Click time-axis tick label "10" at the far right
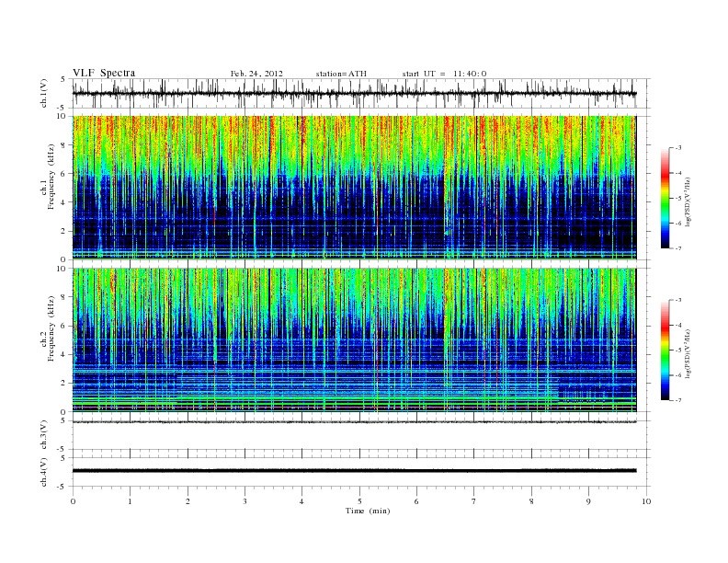The height and width of the screenshot is (563, 728). [x=646, y=501]
